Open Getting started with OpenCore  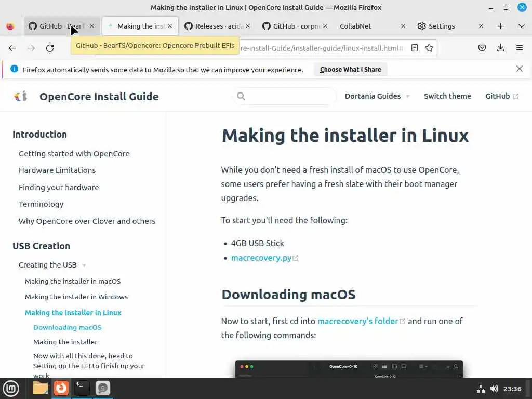pyautogui.click(x=74, y=154)
